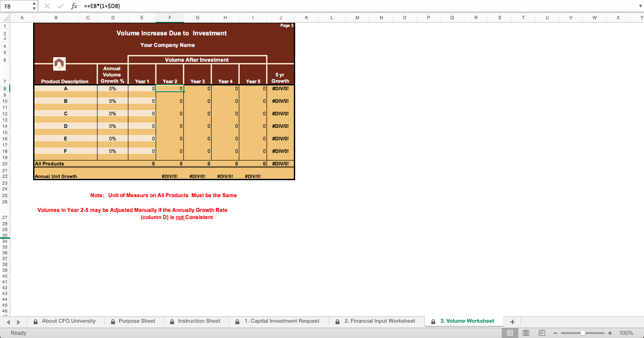Click the zoom slider handle

(x=583, y=333)
